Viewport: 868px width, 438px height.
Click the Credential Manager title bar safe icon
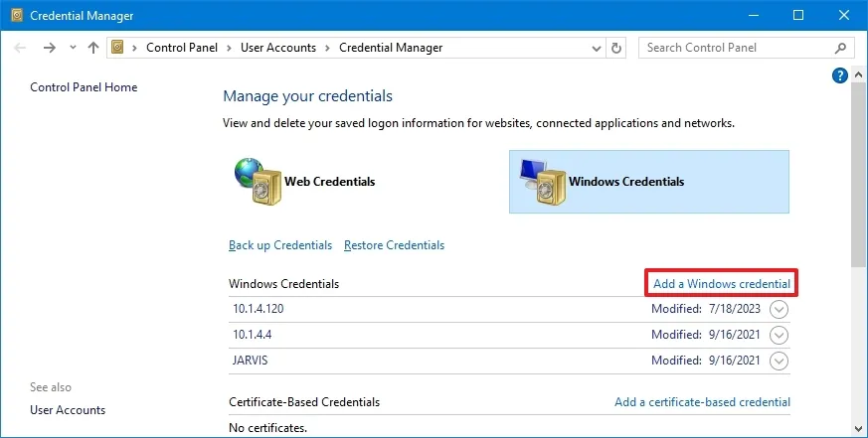coord(17,15)
